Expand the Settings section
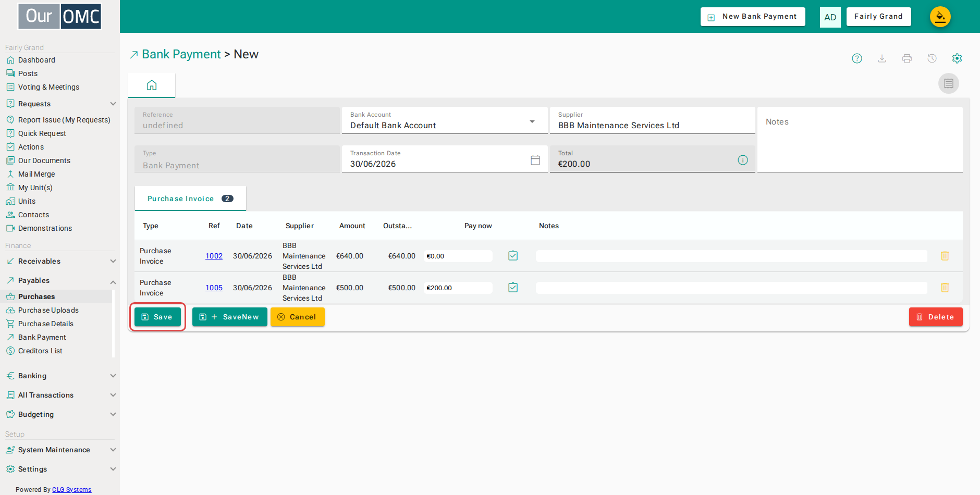Viewport: 980px width, 495px height. (60, 469)
